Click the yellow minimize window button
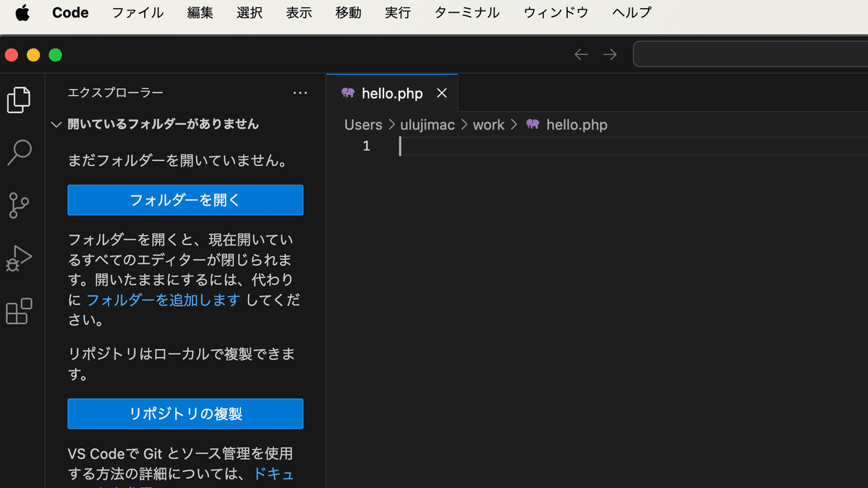The width and height of the screenshot is (868, 488). [33, 55]
